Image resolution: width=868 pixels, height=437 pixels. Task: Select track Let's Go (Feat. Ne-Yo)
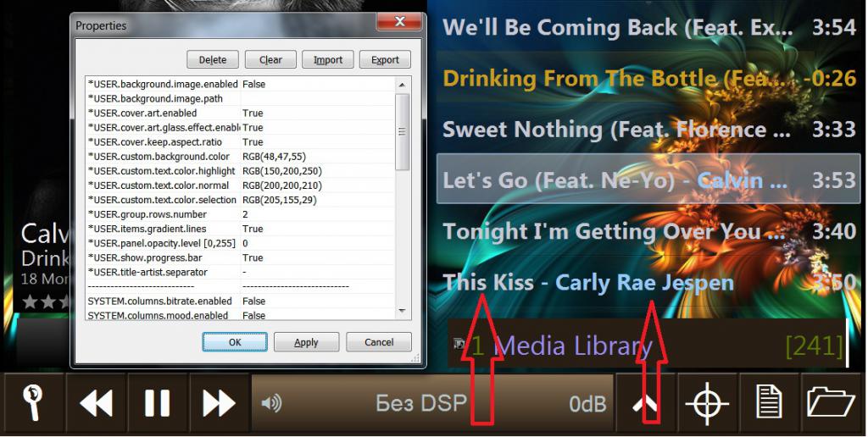tap(649, 180)
